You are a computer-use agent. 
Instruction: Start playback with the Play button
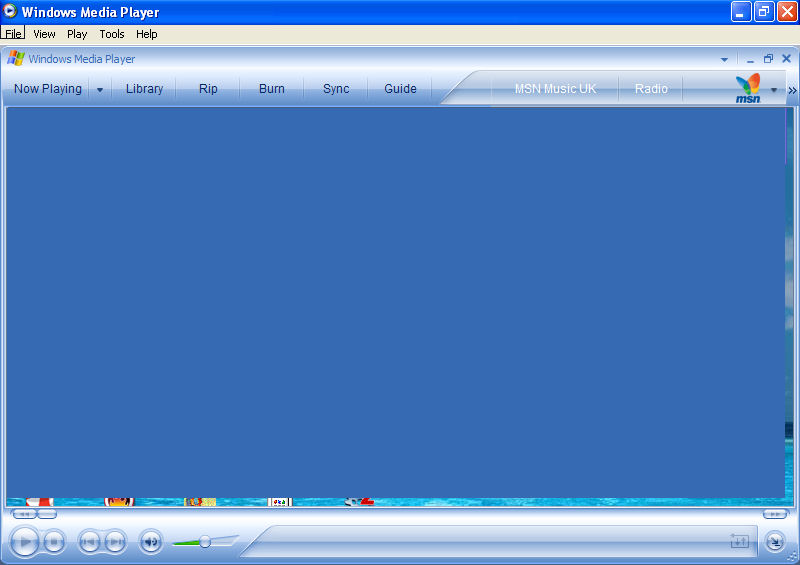(24, 541)
